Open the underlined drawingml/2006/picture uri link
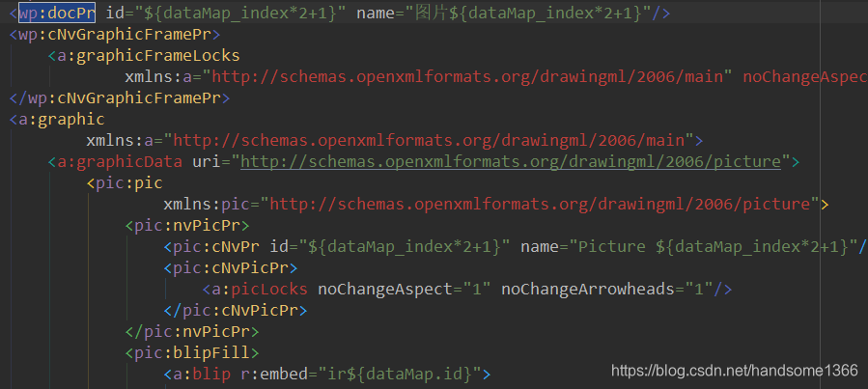 click(511, 161)
